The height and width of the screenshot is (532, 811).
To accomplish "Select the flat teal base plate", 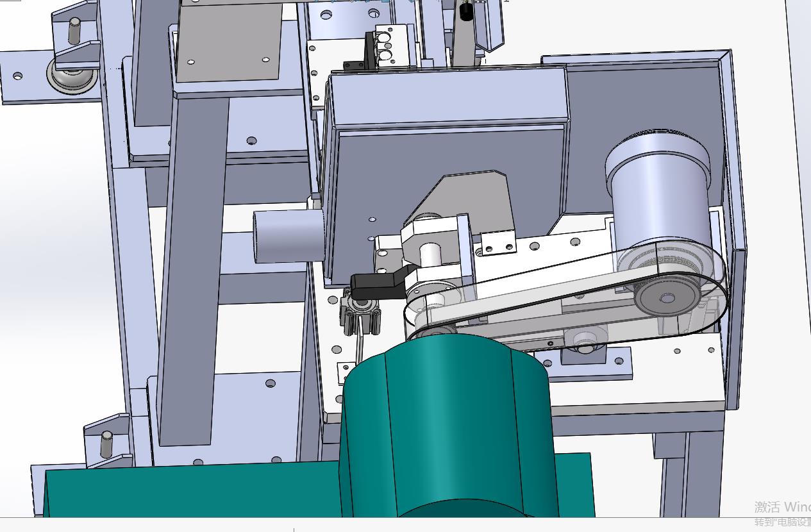I will [192, 491].
